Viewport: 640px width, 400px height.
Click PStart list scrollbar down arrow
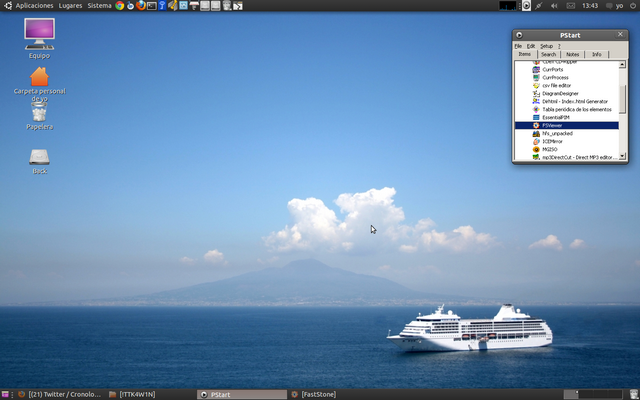[x=623, y=156]
